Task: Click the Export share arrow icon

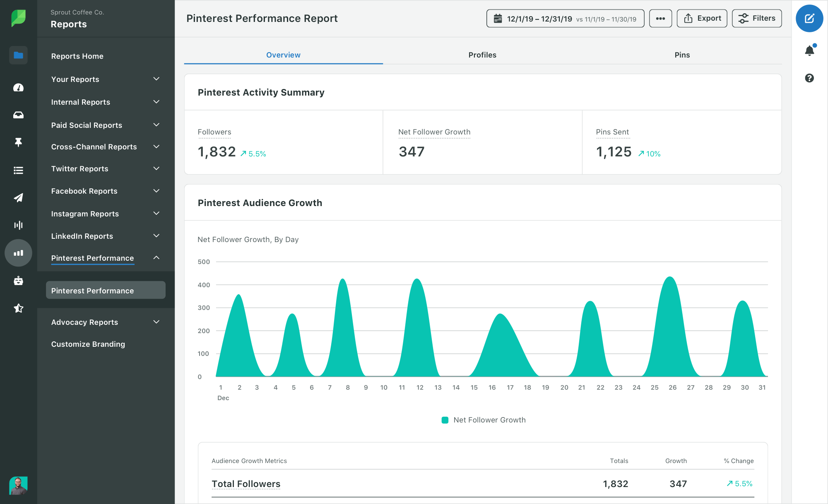Action: click(x=688, y=18)
